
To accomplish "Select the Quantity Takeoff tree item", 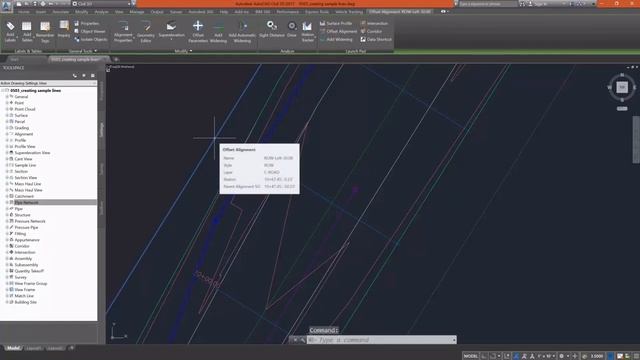I will tap(29, 271).
